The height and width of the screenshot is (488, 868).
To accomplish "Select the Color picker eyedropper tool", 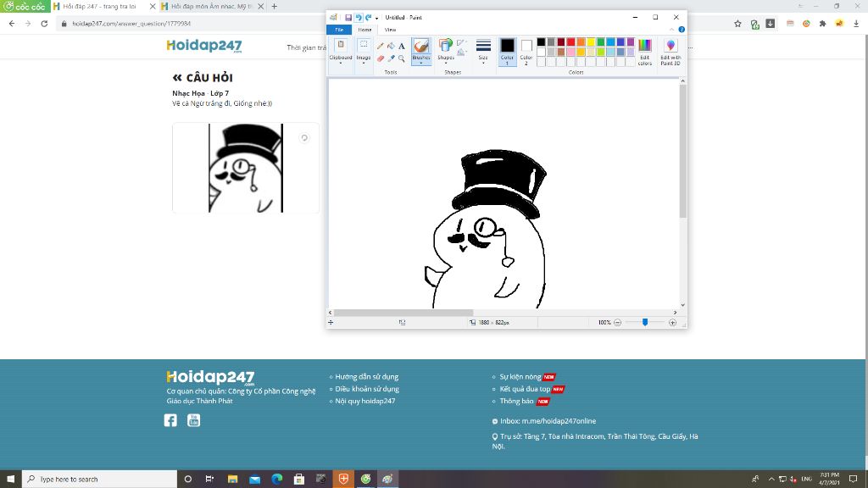I will (x=391, y=58).
